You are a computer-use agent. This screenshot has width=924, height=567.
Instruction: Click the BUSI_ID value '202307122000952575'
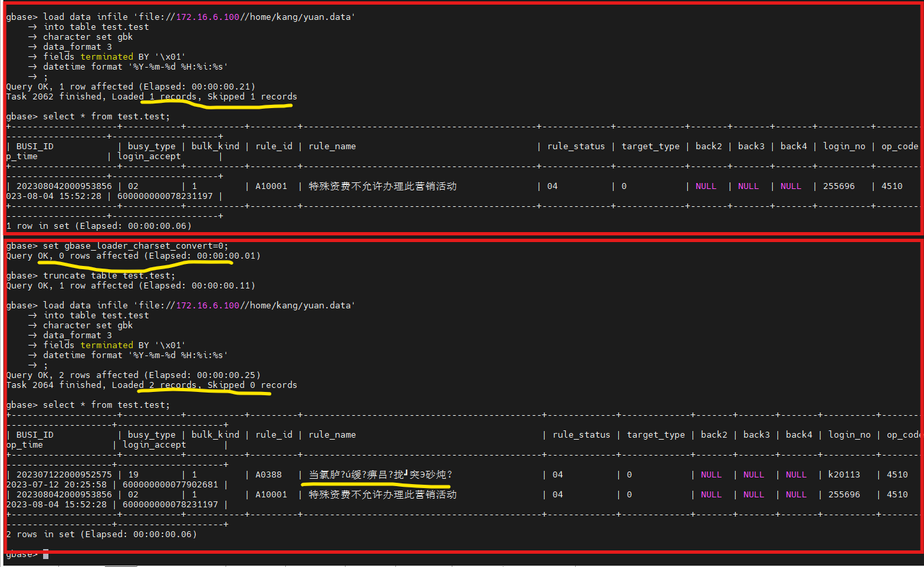64,475
